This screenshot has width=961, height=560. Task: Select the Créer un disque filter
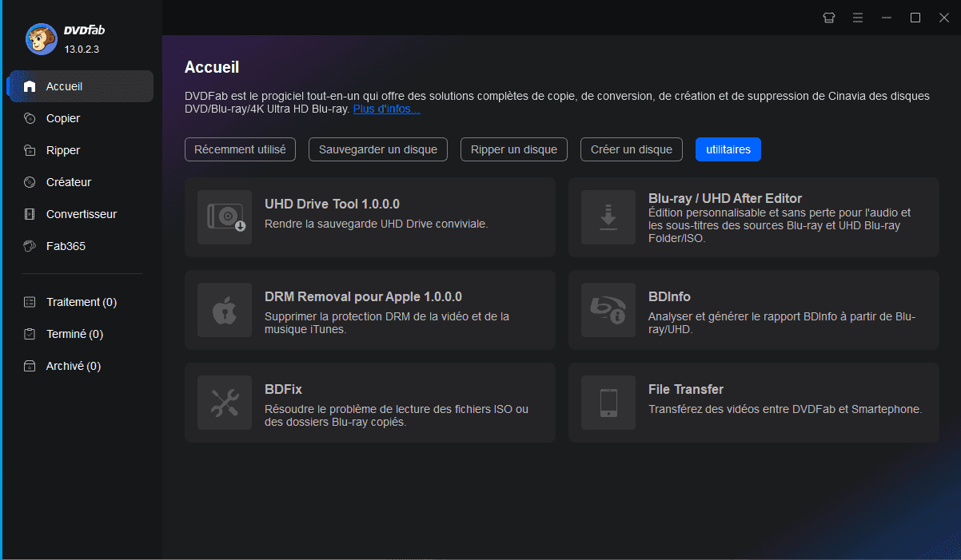(x=632, y=149)
